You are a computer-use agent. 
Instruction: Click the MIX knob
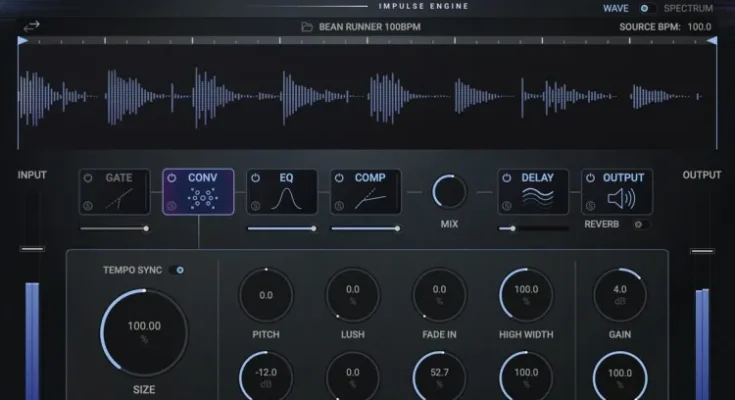(449, 191)
